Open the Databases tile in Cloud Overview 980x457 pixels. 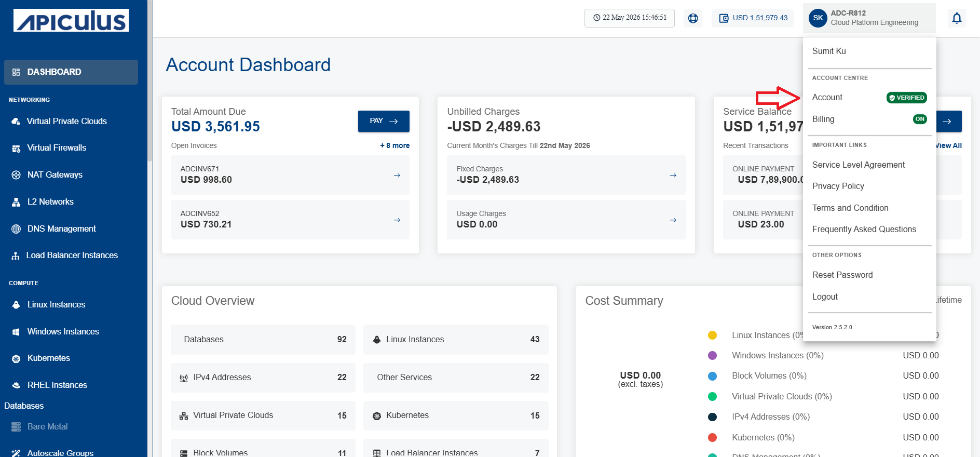pyautogui.click(x=263, y=340)
